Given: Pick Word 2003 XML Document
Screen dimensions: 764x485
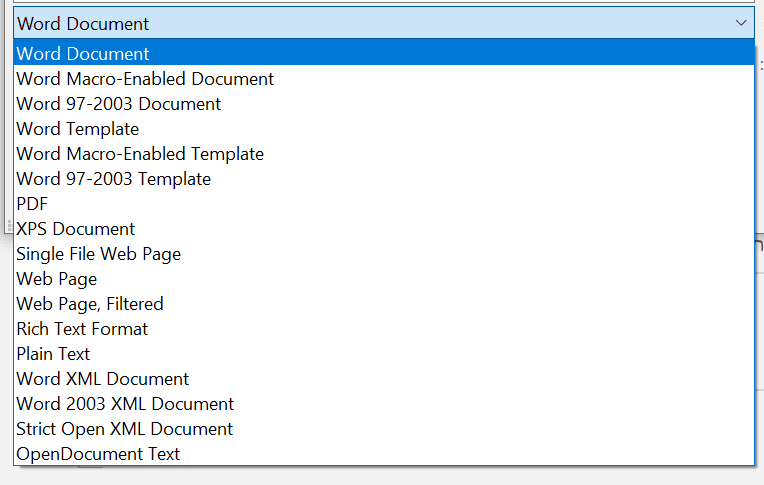Looking at the screenshot, I should [125, 404].
